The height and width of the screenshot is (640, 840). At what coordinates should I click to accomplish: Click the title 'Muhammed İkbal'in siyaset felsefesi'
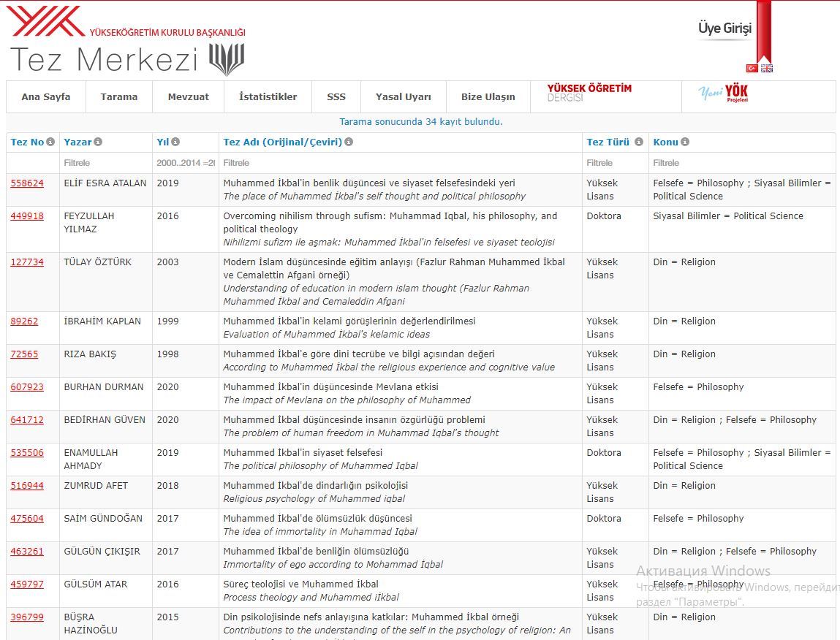click(x=303, y=453)
